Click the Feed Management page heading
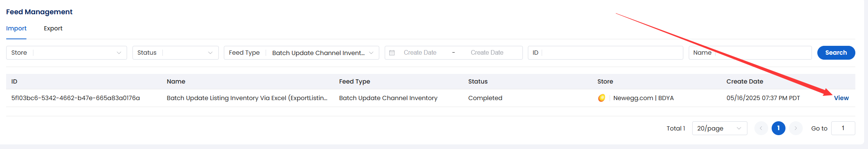Viewport: 868px width, 149px height. pyautogui.click(x=39, y=12)
